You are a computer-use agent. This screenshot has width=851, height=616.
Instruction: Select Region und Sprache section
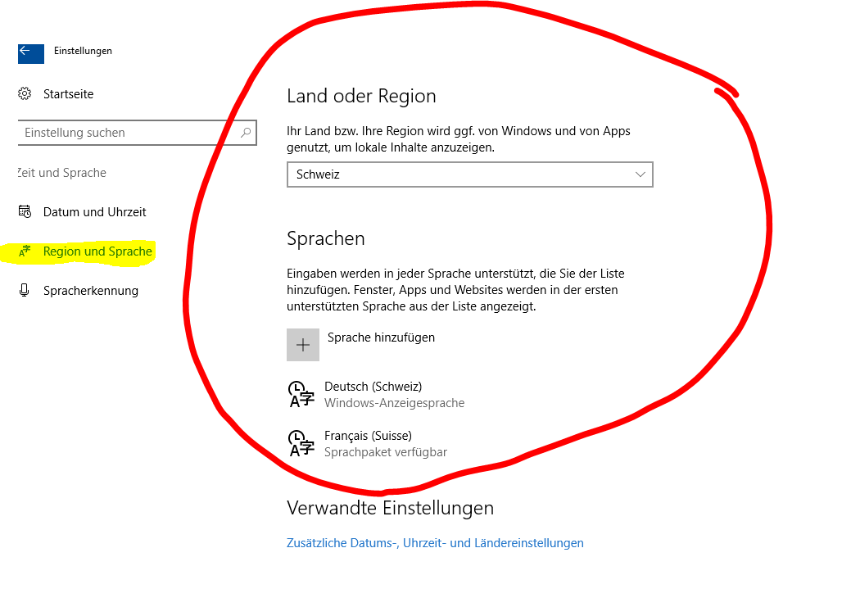tap(97, 251)
